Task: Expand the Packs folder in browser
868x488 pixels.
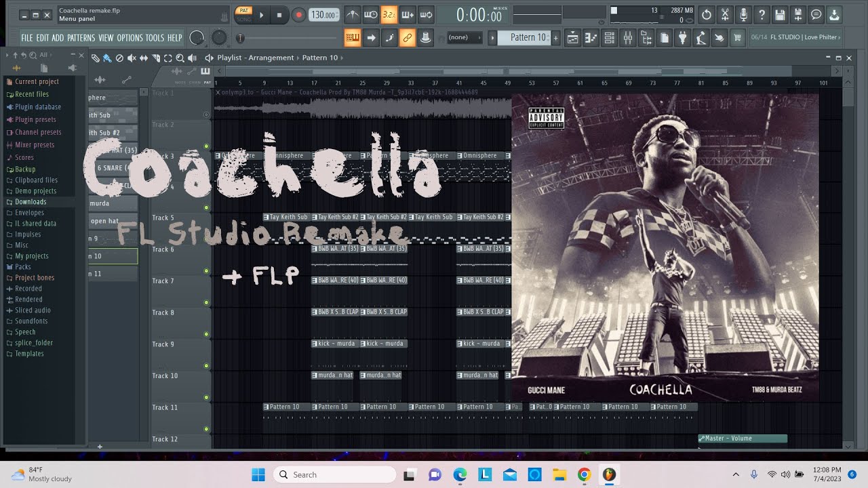Action: [23, 267]
